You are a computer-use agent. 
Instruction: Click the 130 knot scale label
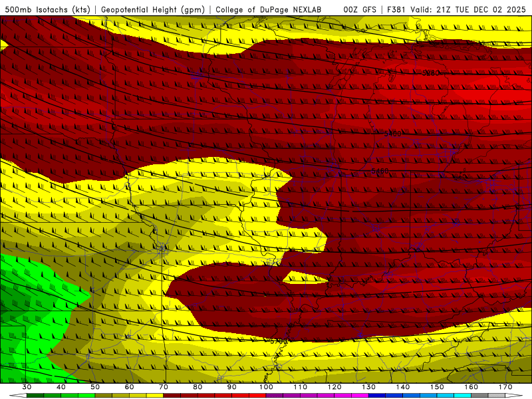(369, 387)
